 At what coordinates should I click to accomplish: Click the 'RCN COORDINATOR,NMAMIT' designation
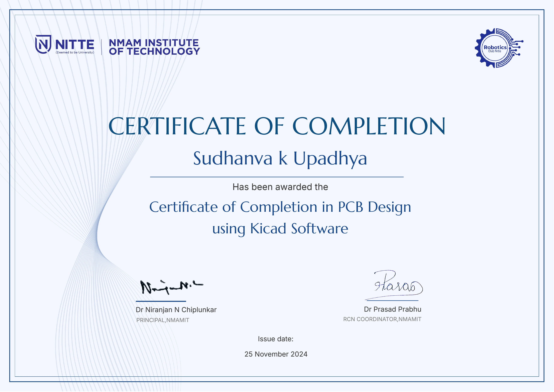pyautogui.click(x=382, y=319)
